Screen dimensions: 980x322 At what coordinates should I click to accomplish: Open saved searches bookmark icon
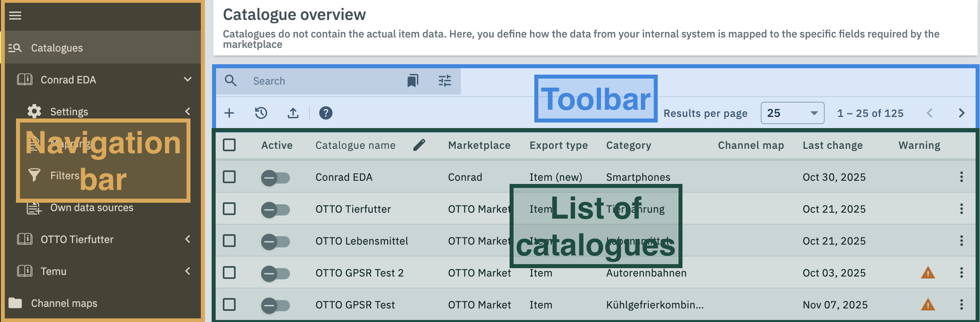point(413,81)
